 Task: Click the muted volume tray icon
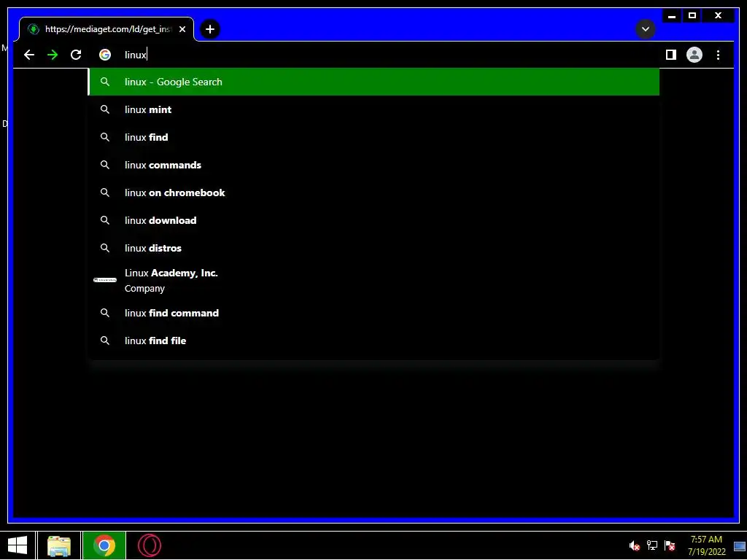point(634,545)
